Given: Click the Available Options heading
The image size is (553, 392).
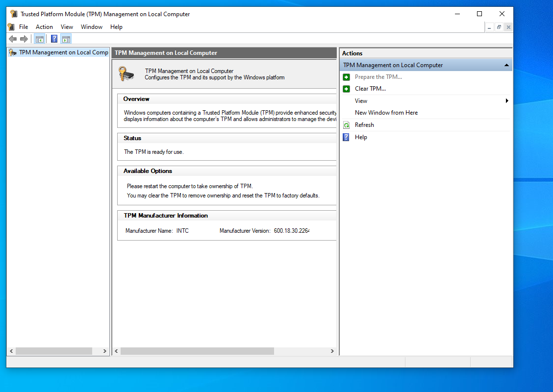Looking at the screenshot, I should click(148, 171).
